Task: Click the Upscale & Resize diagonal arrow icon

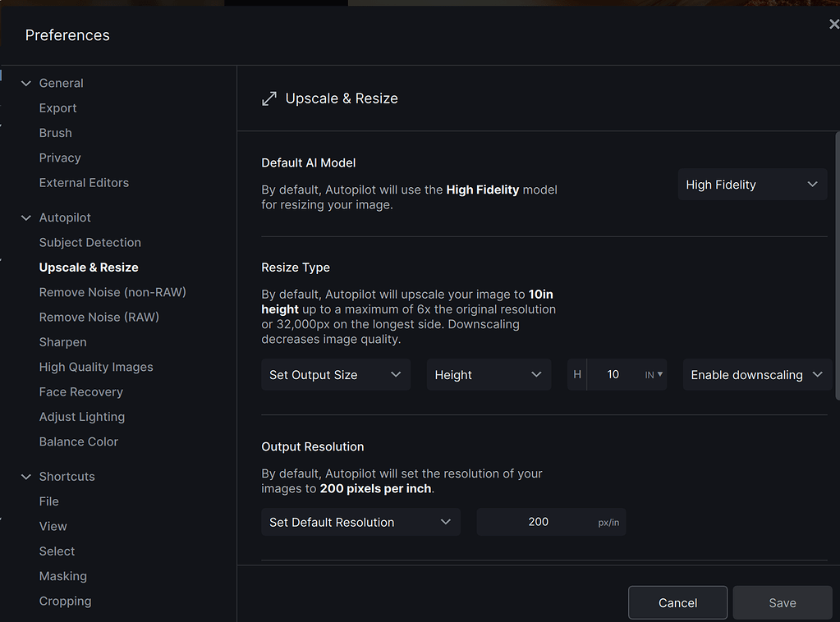Action: pos(269,98)
